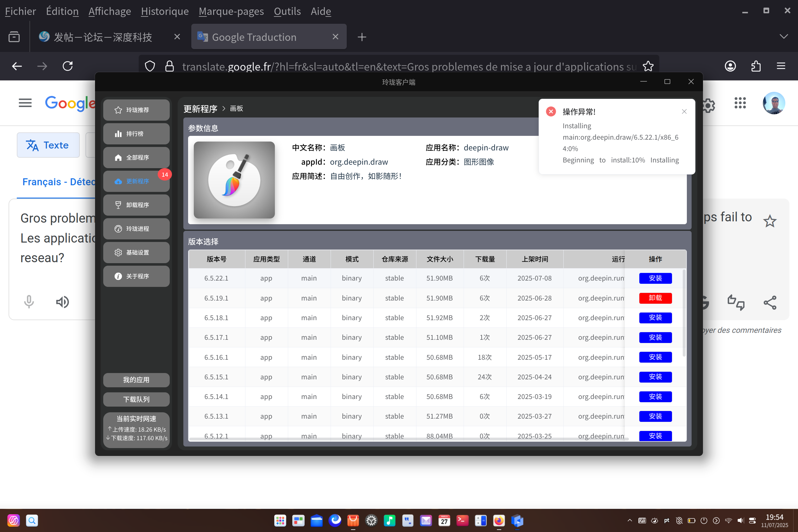Click the 上架时间 column header
798x532 pixels.
[535, 259]
